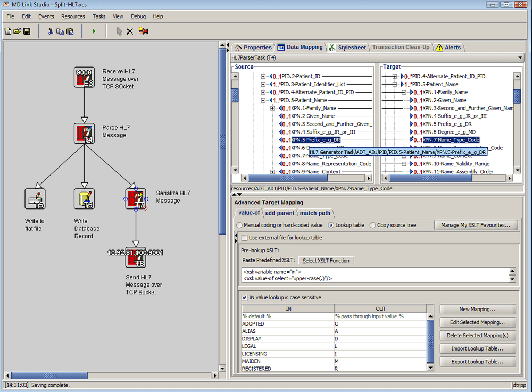Expand PID.2-Patient_ID in Source tree
The height and width of the screenshot is (392, 532).
pyautogui.click(x=263, y=76)
